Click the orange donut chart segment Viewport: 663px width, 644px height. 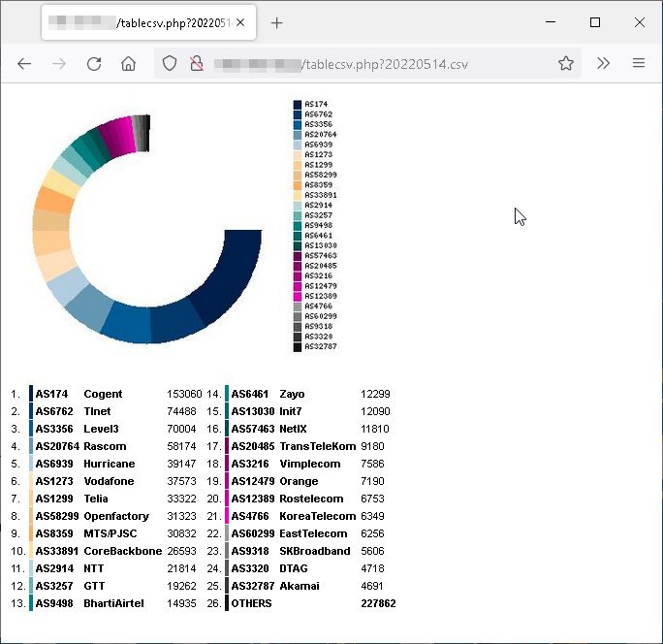pyautogui.click(x=55, y=200)
